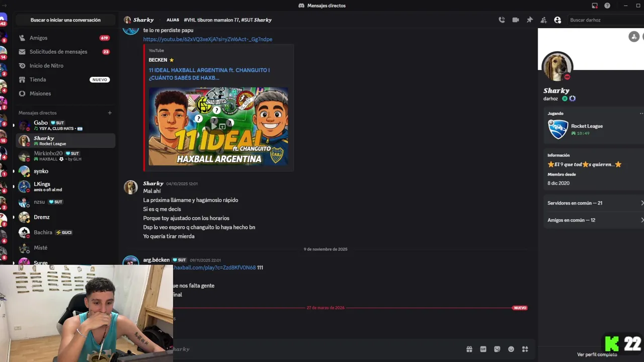Open the apps launcher icon
The width and height of the screenshot is (644, 362).
(x=525, y=349)
